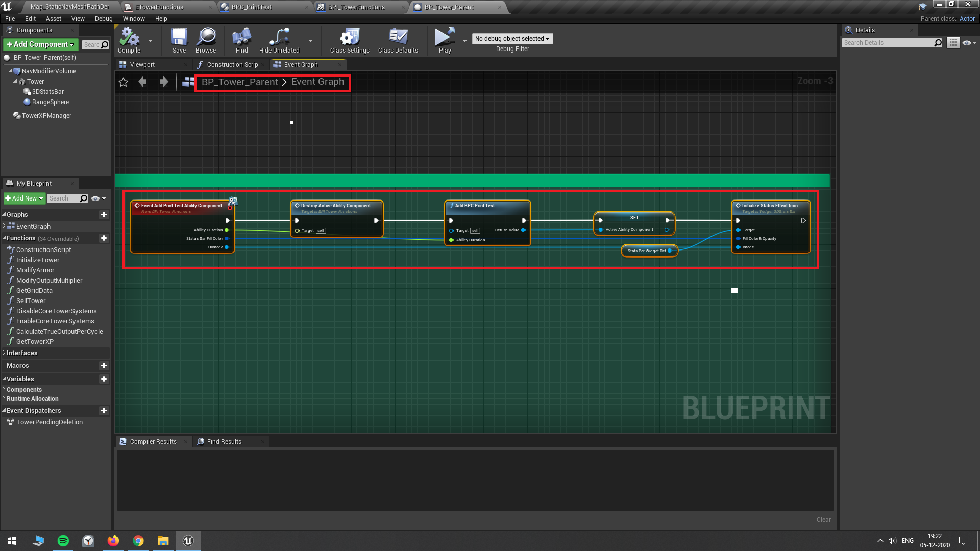The height and width of the screenshot is (551, 980).
Task: Toggle Details panel visibility eye options
Action: point(967,43)
